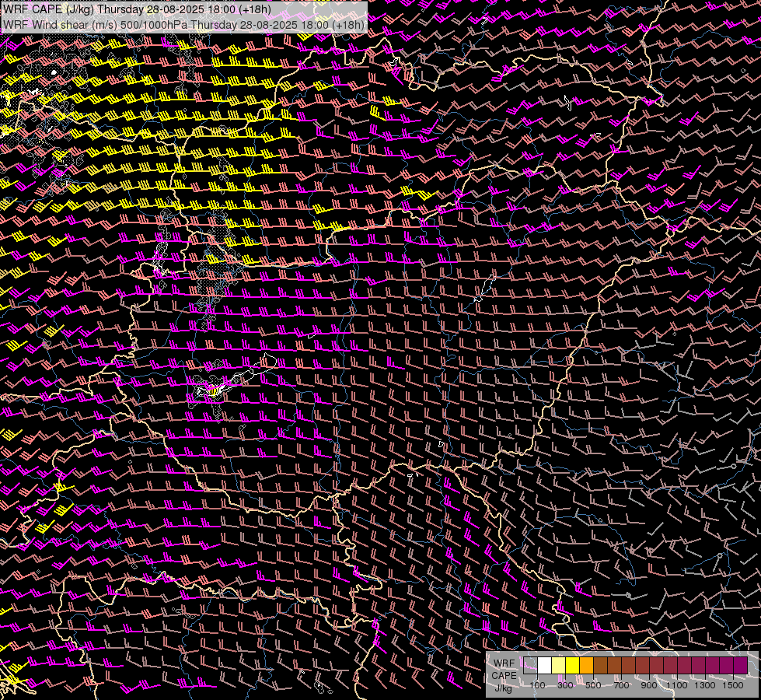Viewport: 761px width, 700px height.
Task: Select the orange CAPE legend swatch
Action: [x=586, y=665]
